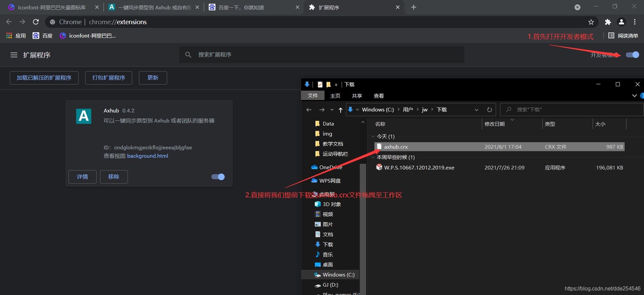Open Explorer File menu tab
644x295 pixels.
(x=313, y=96)
